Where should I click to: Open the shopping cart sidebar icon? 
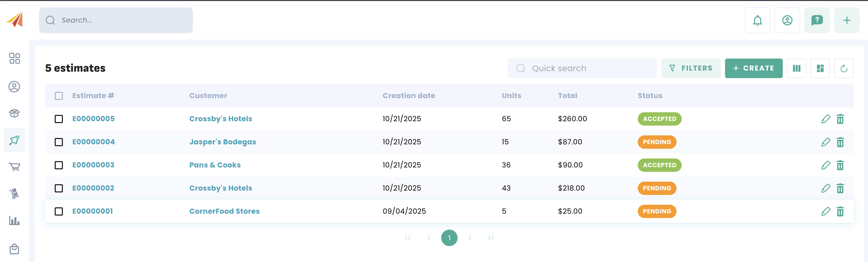14,167
